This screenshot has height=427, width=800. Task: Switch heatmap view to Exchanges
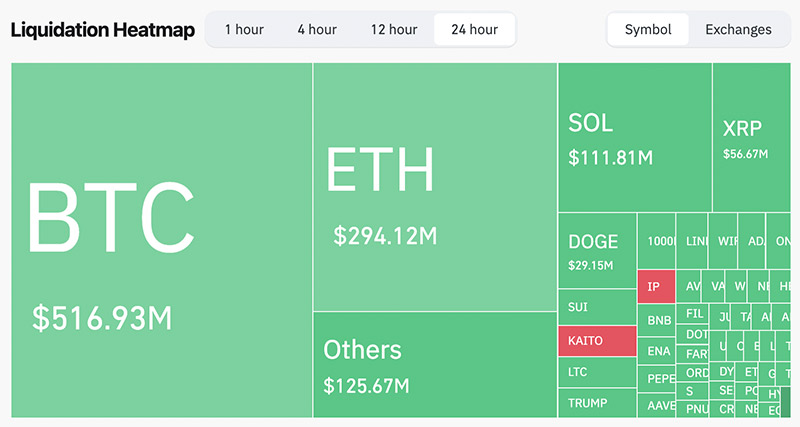[738, 30]
